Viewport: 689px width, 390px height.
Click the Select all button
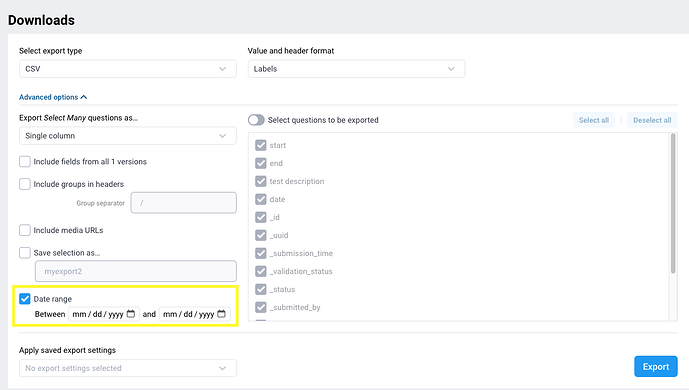point(594,120)
